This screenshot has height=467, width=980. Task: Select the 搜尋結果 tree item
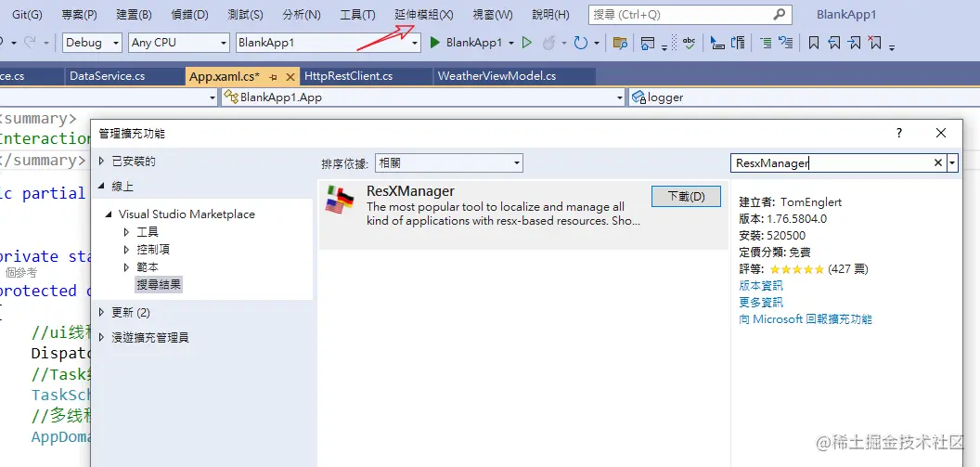click(x=160, y=285)
